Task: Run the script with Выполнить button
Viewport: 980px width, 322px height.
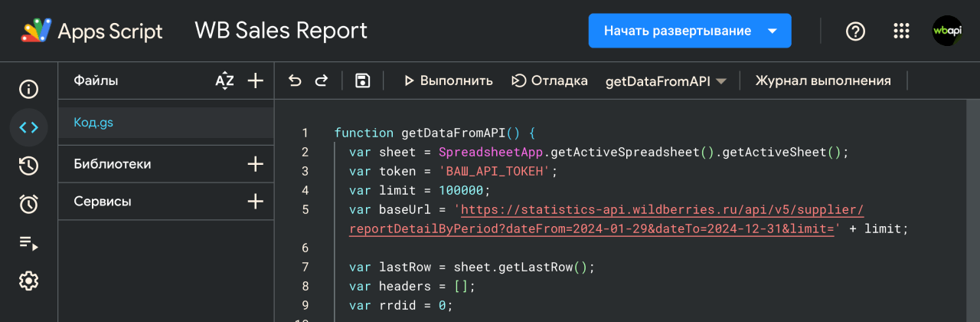Action: coord(448,80)
